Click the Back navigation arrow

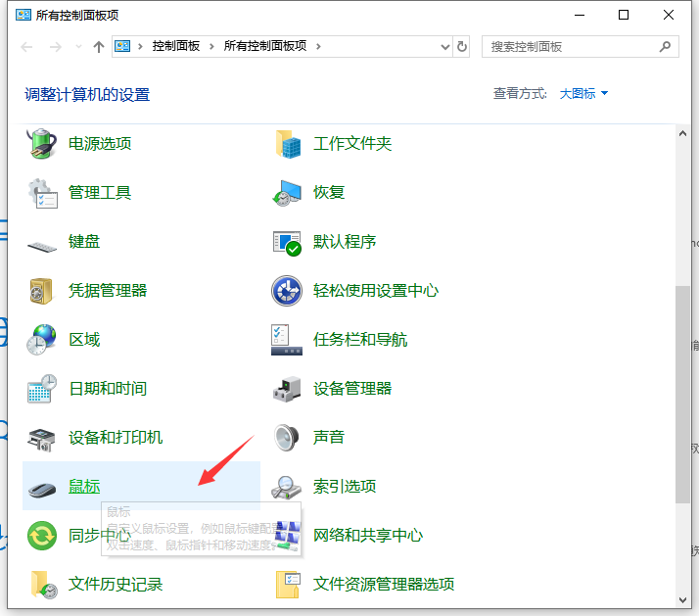(x=26, y=46)
